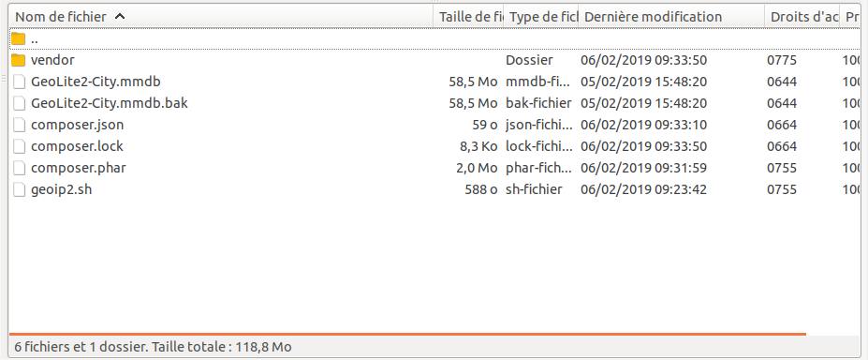This screenshot has height=360, width=868.
Task: Click the composer.json file icon
Action: click(x=20, y=126)
